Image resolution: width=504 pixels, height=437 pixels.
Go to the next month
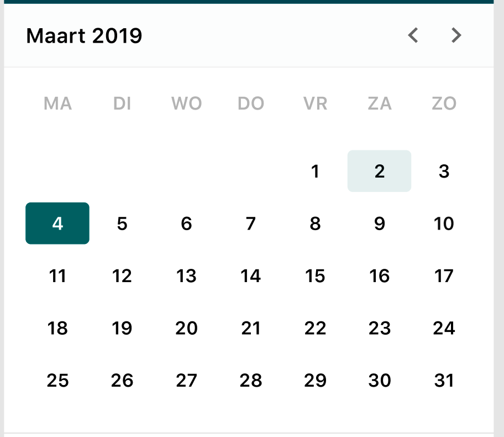(456, 35)
